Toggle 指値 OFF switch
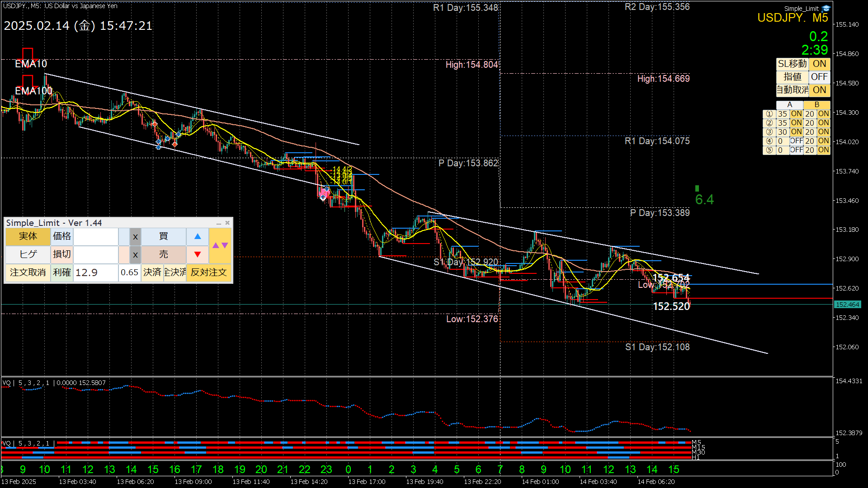 point(819,77)
